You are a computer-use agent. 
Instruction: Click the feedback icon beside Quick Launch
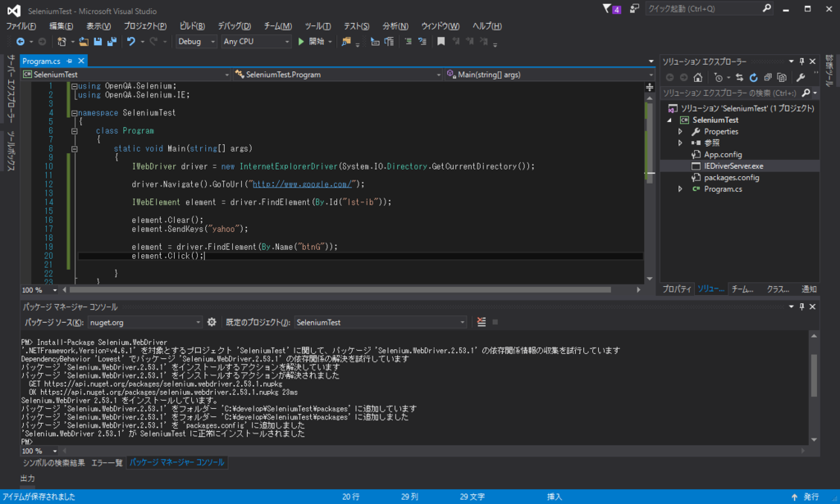click(634, 8)
